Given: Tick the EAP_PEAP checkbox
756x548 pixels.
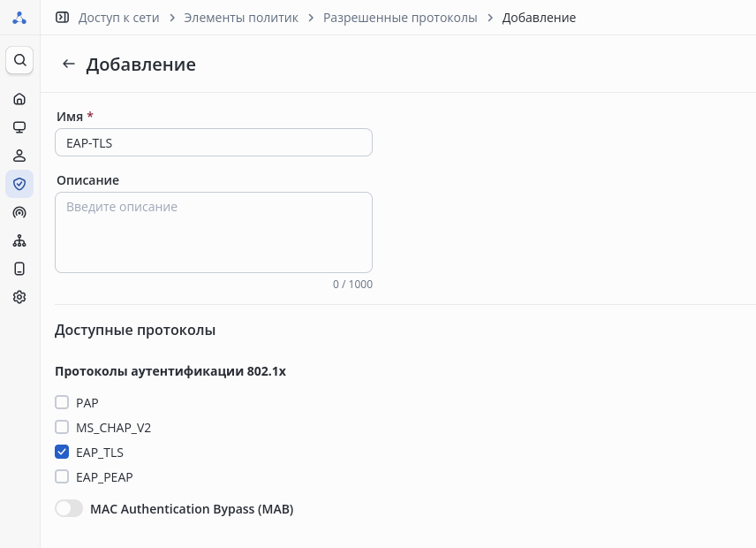Looking at the screenshot, I should pyautogui.click(x=62, y=477).
